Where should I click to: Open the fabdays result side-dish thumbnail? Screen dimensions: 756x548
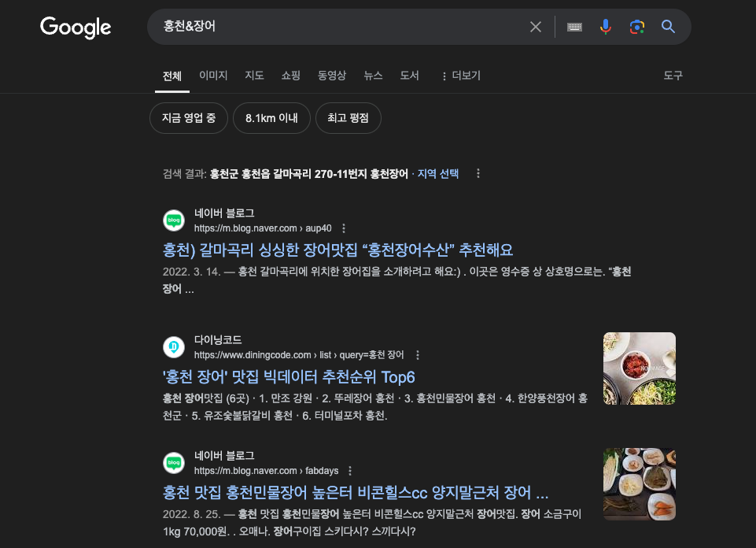coord(640,484)
